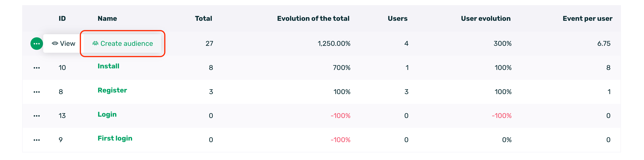Screen dimensions: 644x160
Task: Open the Install event details
Action: pos(108,66)
